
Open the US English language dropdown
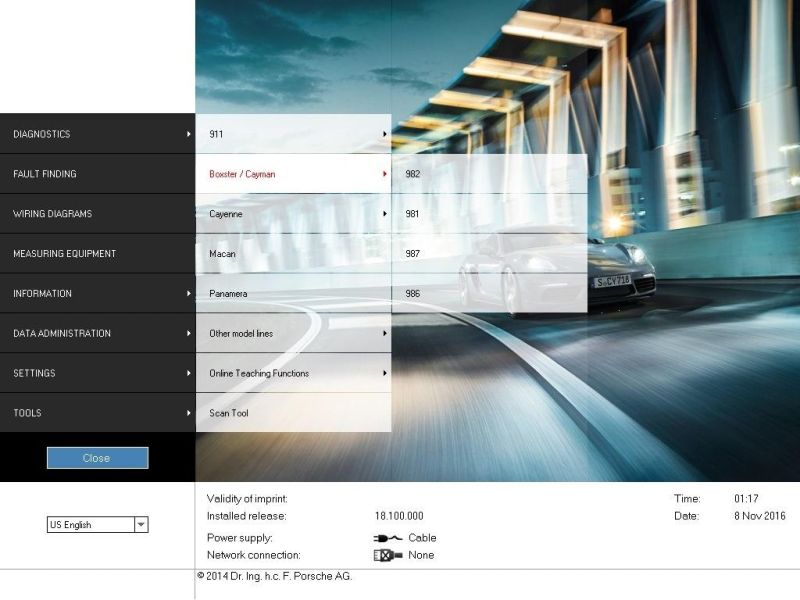coord(97,524)
